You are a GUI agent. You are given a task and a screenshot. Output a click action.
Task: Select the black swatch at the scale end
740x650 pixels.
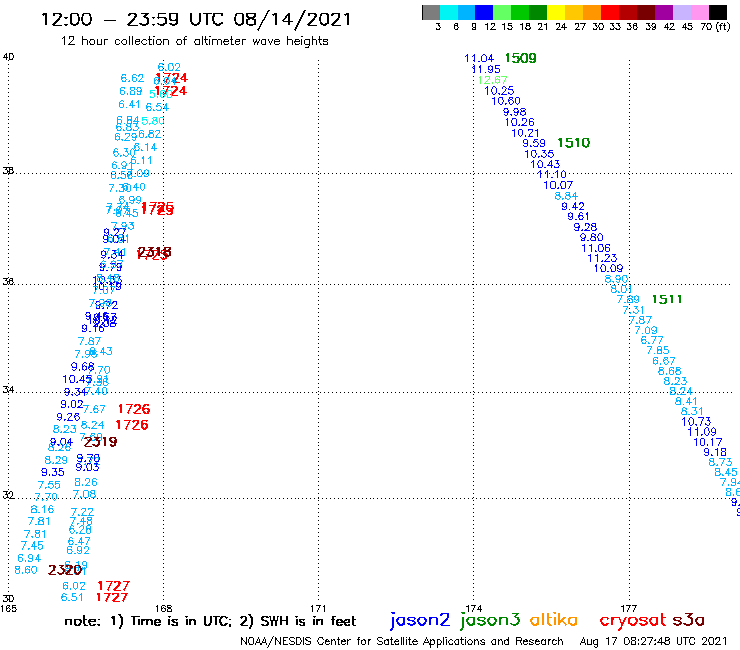[x=717, y=12]
